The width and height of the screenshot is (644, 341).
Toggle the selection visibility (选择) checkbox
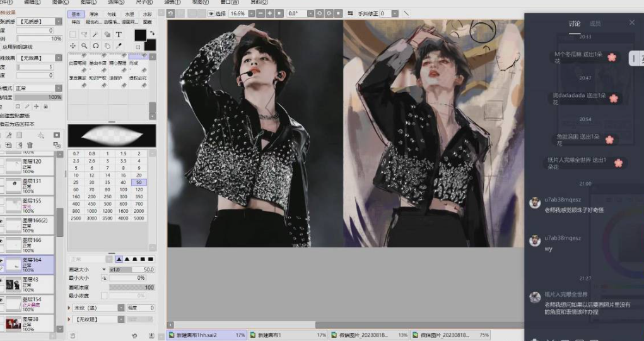point(211,13)
